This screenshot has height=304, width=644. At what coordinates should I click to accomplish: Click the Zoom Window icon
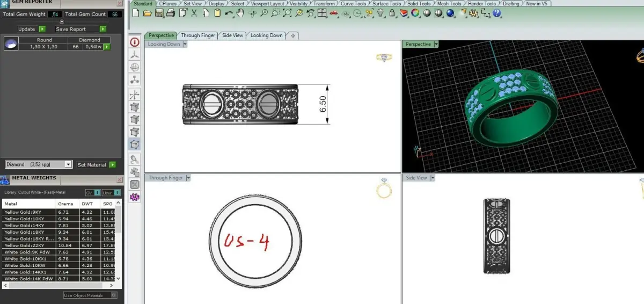[275, 13]
